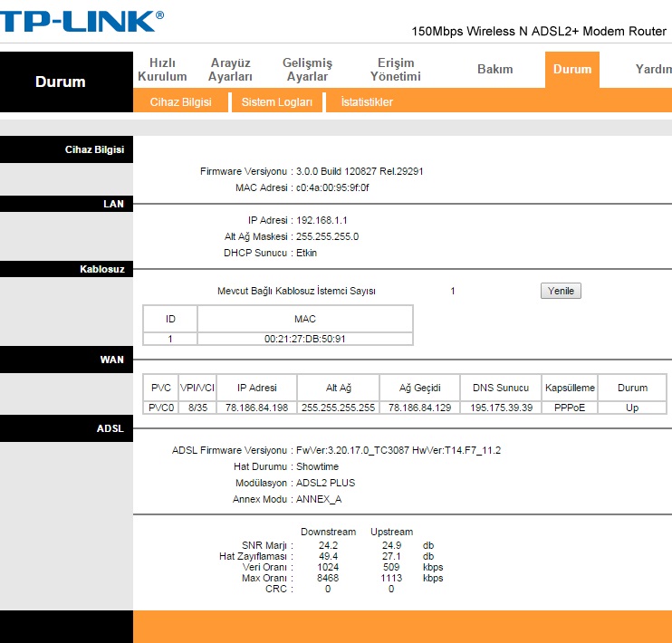
Task: Open the Yardım tab
Action: [653, 69]
